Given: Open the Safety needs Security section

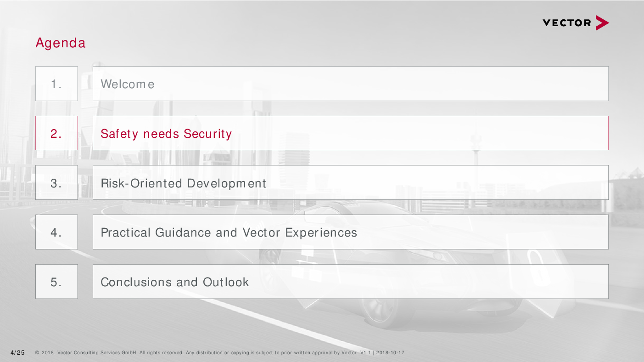Looking at the screenshot, I should (350, 133).
